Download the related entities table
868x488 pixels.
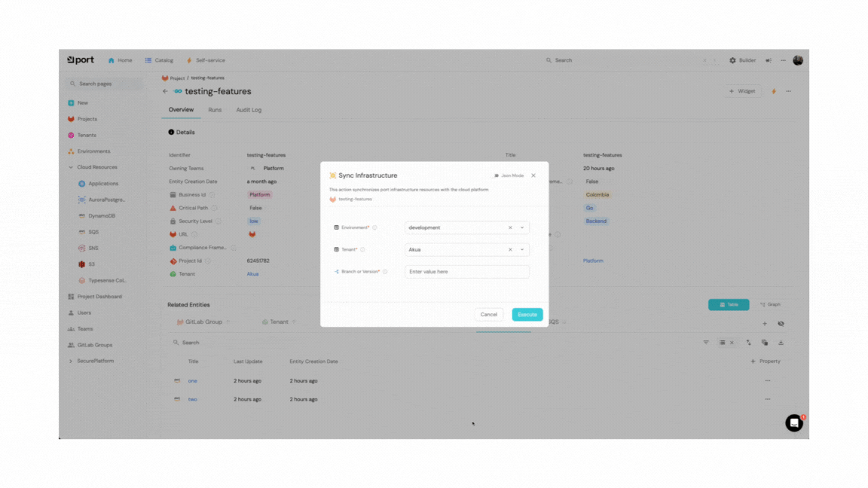click(x=781, y=343)
